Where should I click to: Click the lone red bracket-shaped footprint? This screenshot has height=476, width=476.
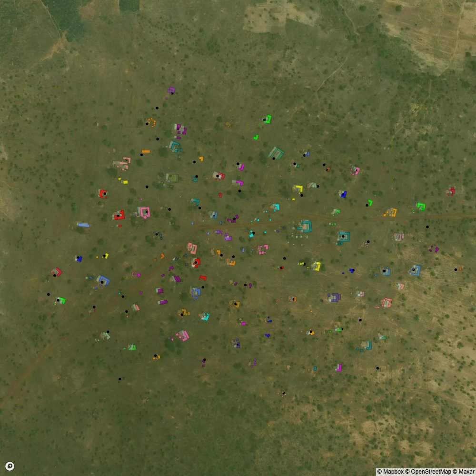click(x=203, y=278)
